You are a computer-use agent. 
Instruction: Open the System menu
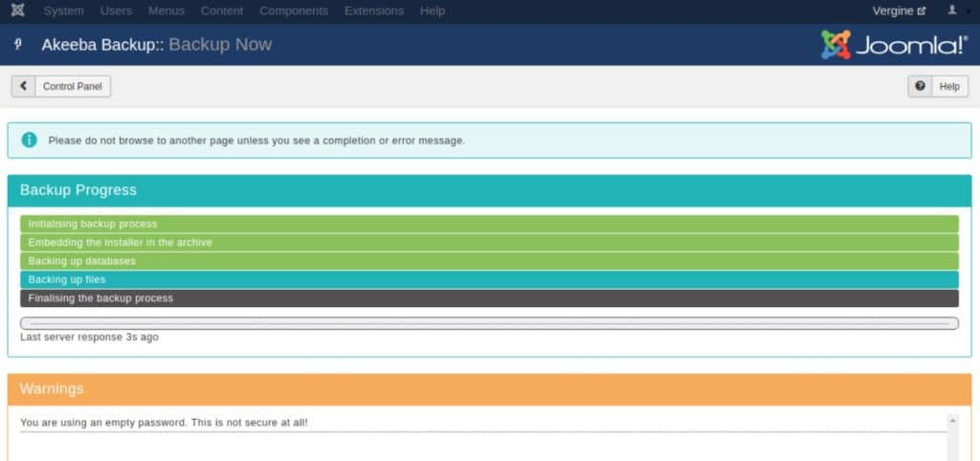click(64, 11)
